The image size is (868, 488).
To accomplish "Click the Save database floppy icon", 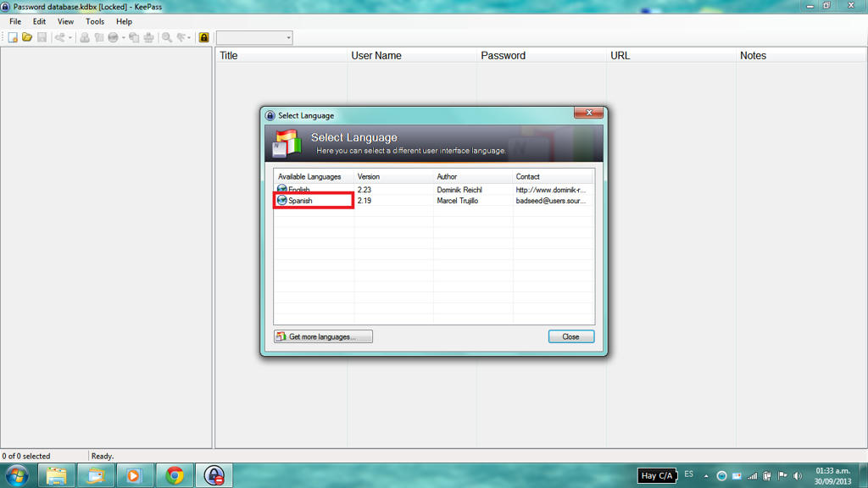I will [x=42, y=37].
